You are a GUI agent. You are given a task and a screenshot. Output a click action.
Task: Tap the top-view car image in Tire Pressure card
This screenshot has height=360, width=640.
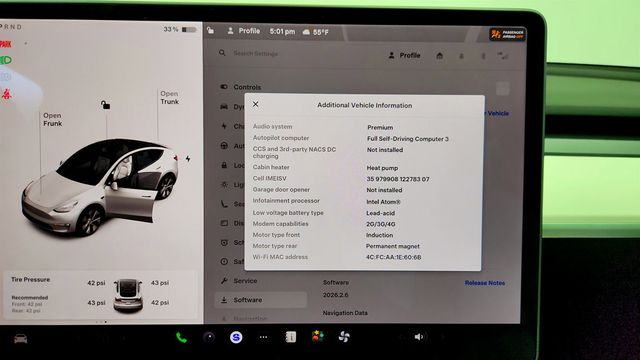tap(128, 296)
